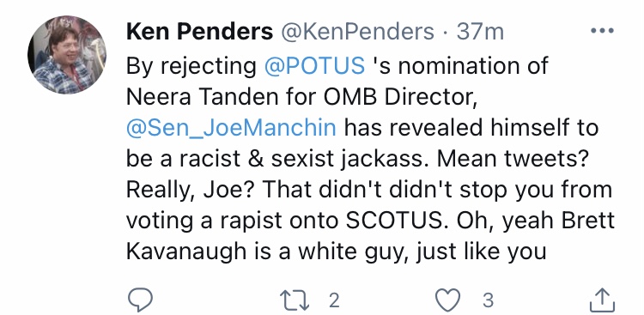View the retweet count of 2
Image resolution: width=644 pixels, height=315 pixels.
point(334,300)
